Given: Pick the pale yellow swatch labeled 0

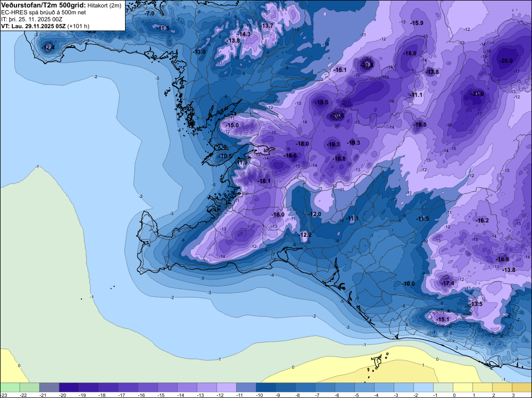Looking at the screenshot, I should pyautogui.click(x=463, y=387).
